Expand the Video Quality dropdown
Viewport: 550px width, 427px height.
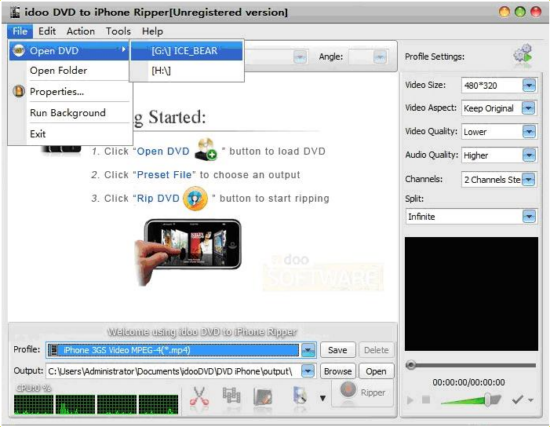pos(529,132)
